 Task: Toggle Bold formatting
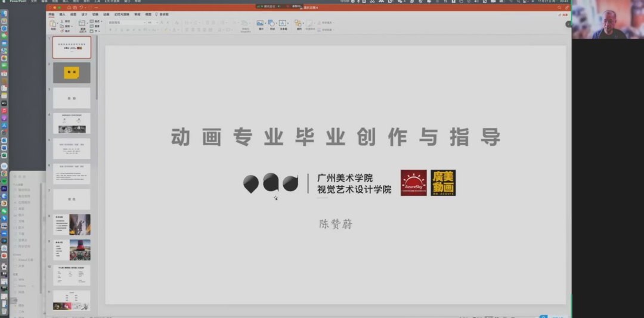110,30
